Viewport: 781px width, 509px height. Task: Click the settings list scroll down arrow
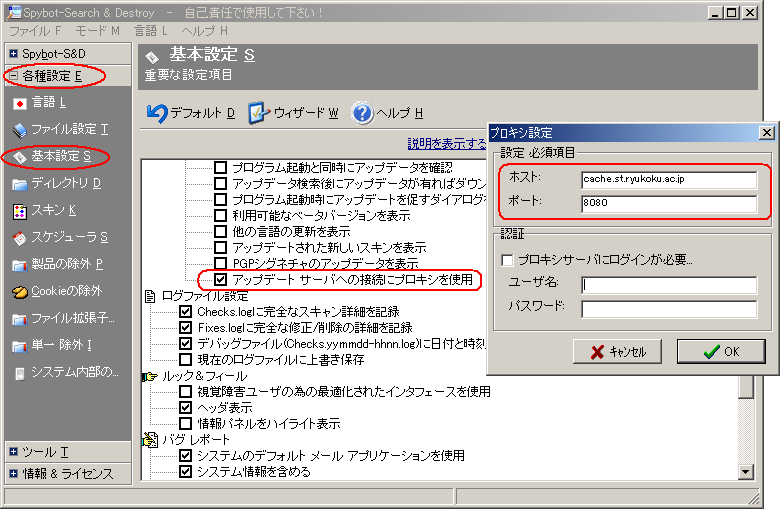tap(746, 472)
